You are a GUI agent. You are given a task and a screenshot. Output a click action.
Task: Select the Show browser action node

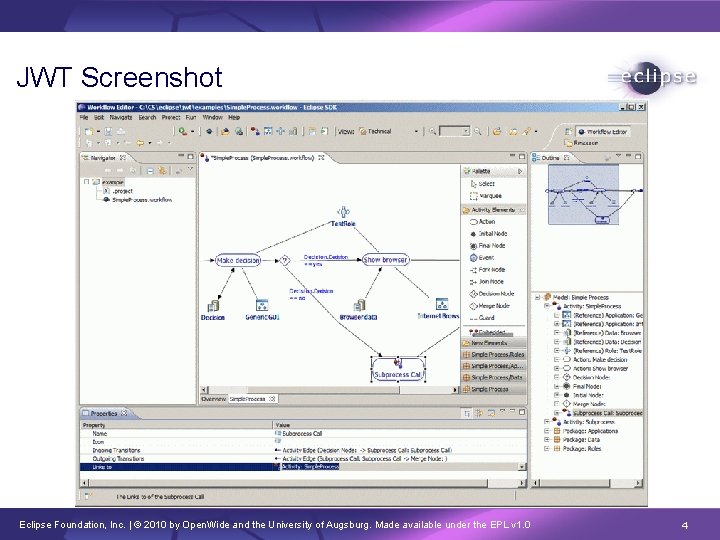[x=385, y=260]
